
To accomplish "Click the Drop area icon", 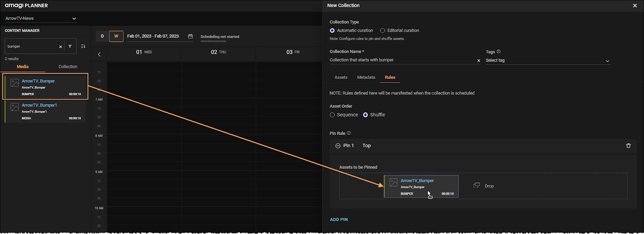I will [477, 185].
